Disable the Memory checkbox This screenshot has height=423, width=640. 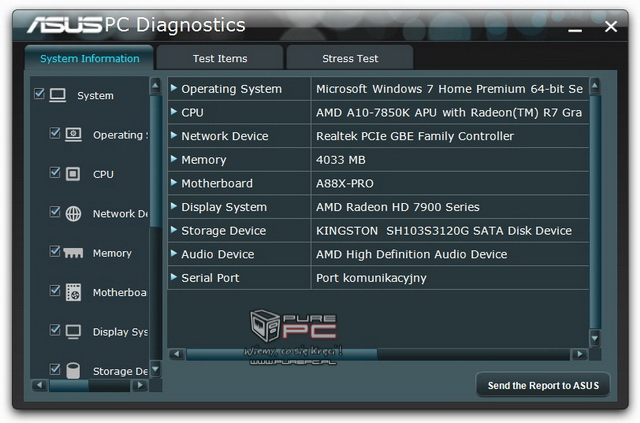click(55, 252)
